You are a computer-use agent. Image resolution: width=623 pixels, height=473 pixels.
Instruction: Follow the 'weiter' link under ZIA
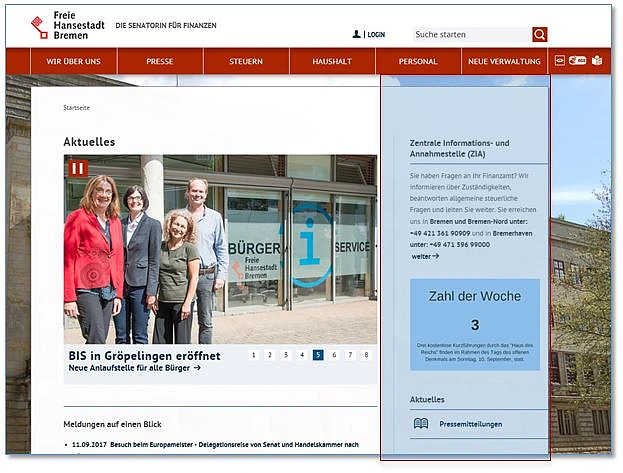tap(425, 257)
